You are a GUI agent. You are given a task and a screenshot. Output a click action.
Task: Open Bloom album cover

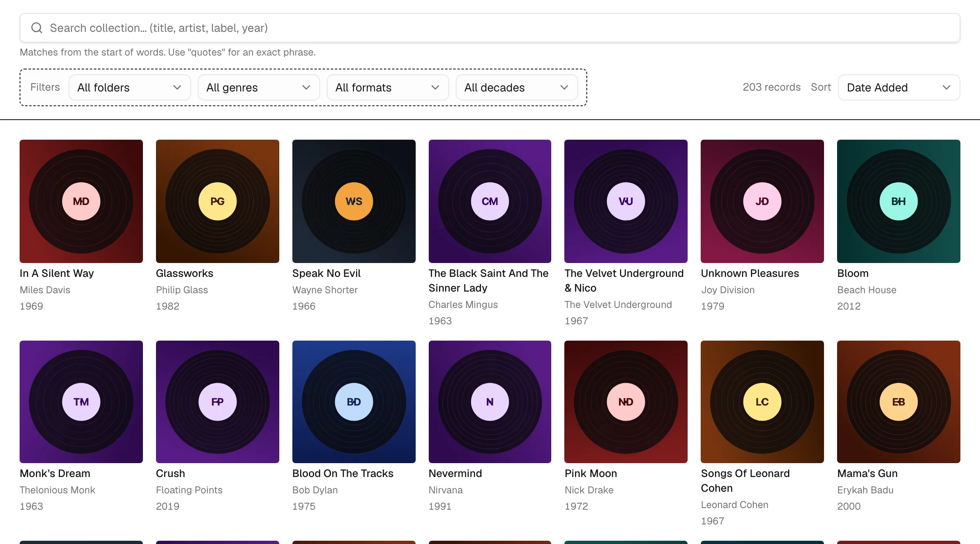[x=899, y=201]
